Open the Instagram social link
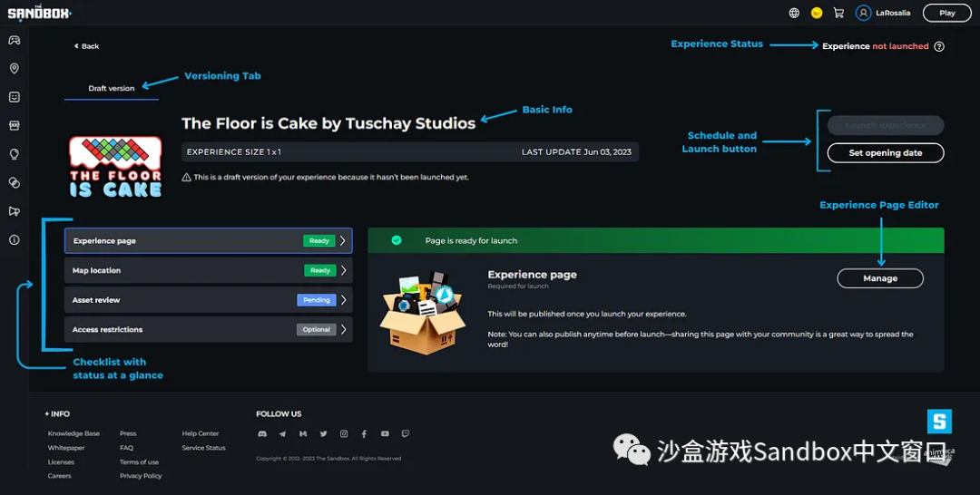The width and height of the screenshot is (980, 495). coord(344,434)
